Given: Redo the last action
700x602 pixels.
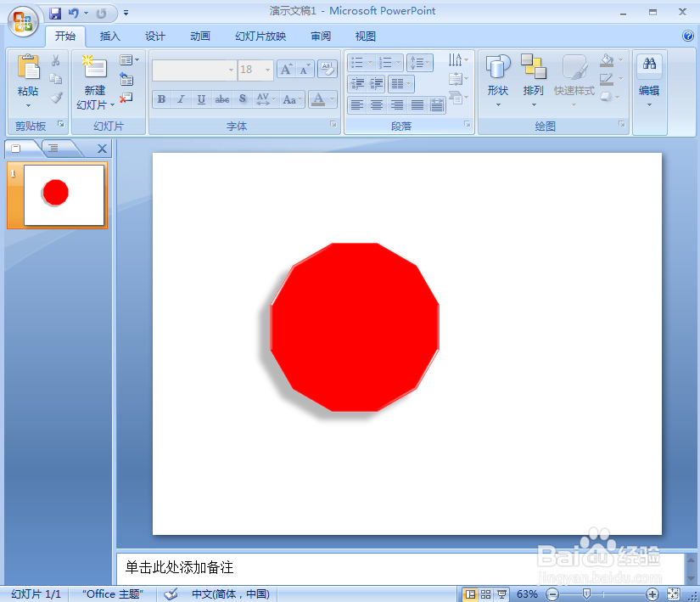Looking at the screenshot, I should (x=101, y=14).
